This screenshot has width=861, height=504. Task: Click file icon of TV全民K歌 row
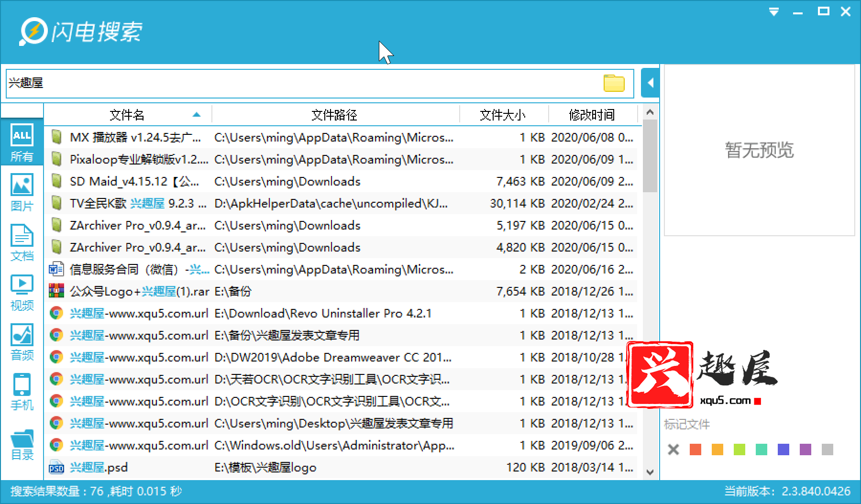(x=56, y=203)
